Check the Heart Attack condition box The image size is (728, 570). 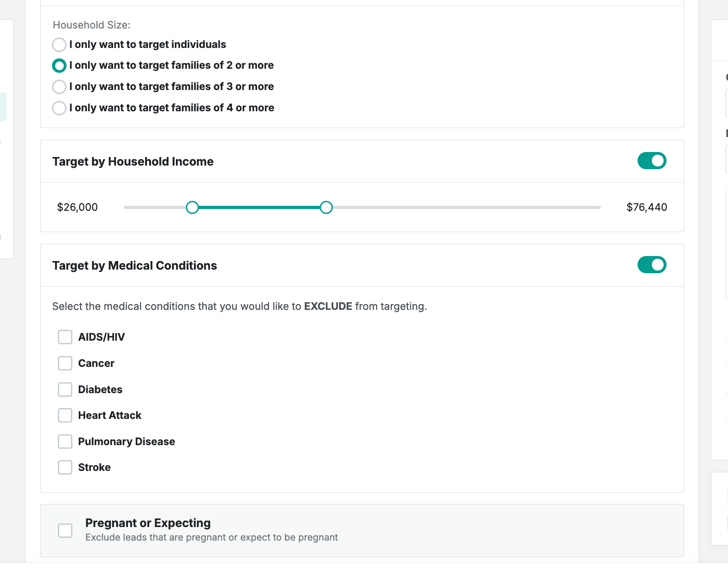(65, 415)
